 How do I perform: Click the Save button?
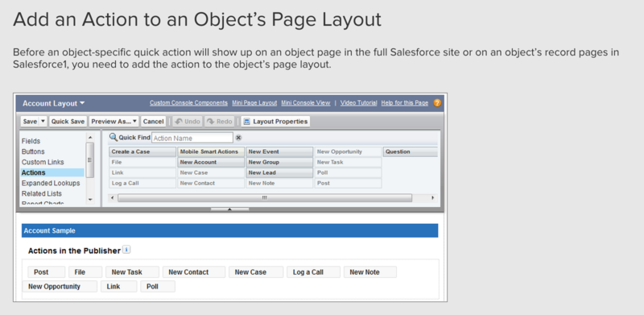(x=30, y=122)
